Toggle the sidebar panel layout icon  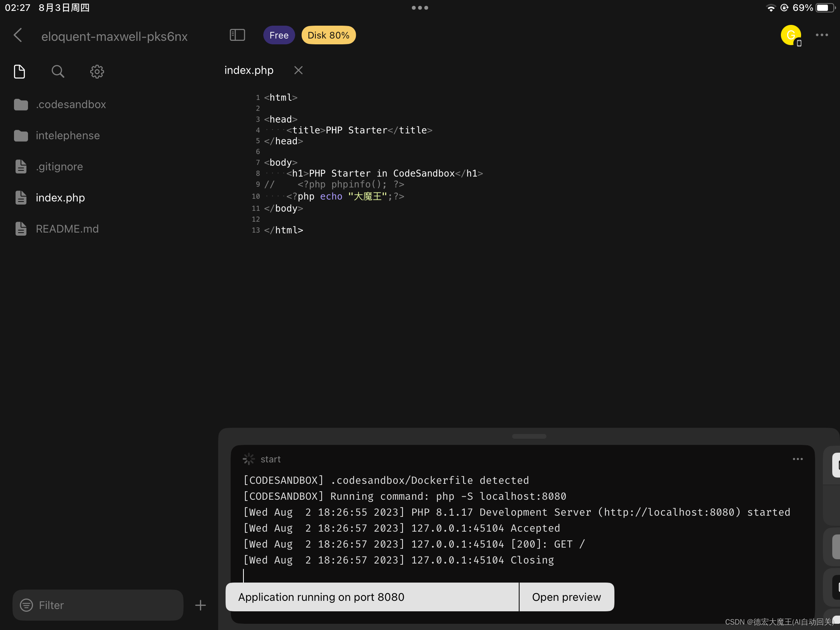[237, 35]
